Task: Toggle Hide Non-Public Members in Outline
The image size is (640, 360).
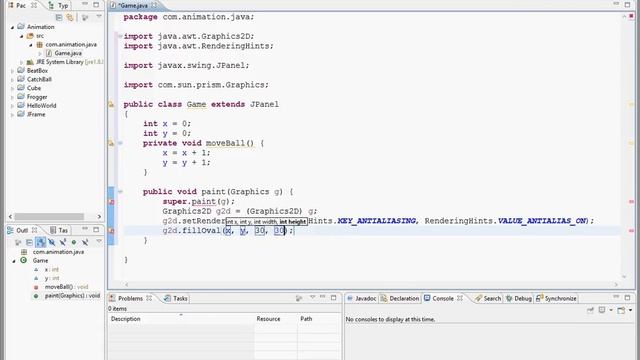Action: 74,242
